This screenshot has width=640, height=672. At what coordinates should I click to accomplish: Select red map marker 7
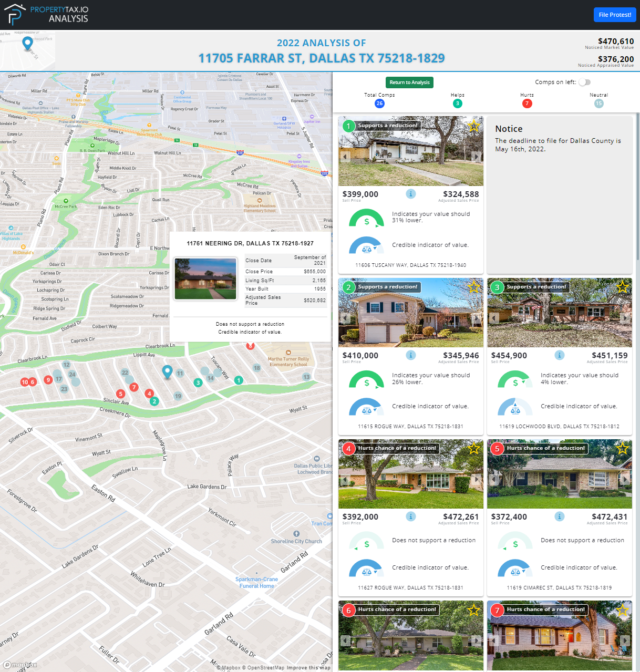pyautogui.click(x=134, y=387)
